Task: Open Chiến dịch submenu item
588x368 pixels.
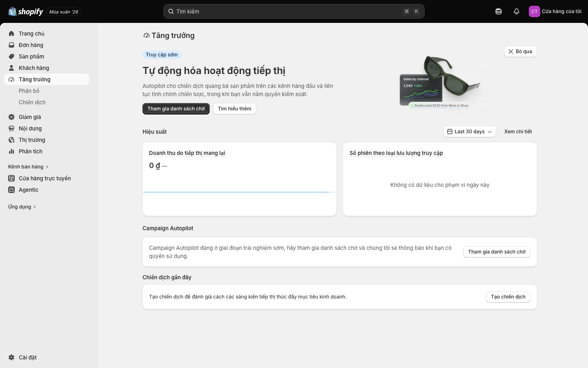Action: (x=32, y=102)
